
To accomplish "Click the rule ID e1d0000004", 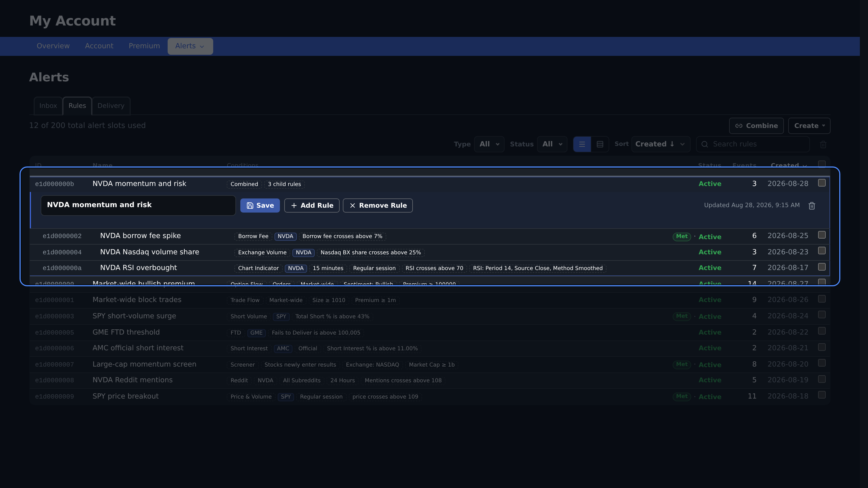I will (62, 252).
